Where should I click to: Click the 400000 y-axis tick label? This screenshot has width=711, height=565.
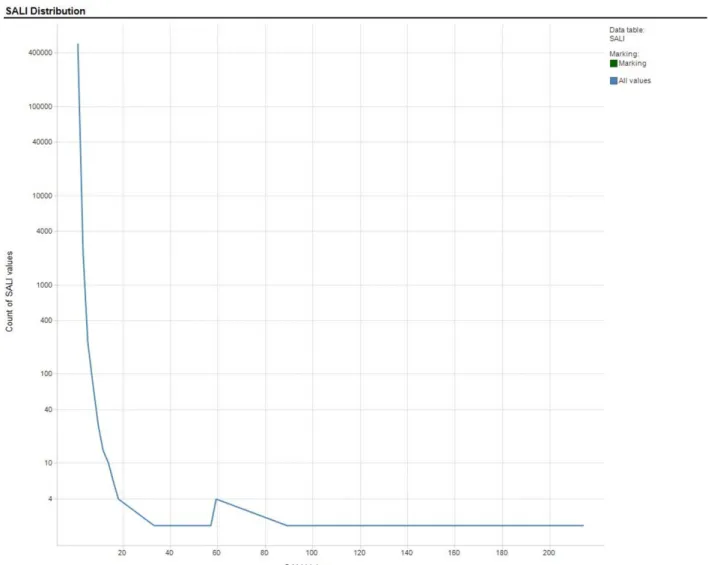[40, 53]
